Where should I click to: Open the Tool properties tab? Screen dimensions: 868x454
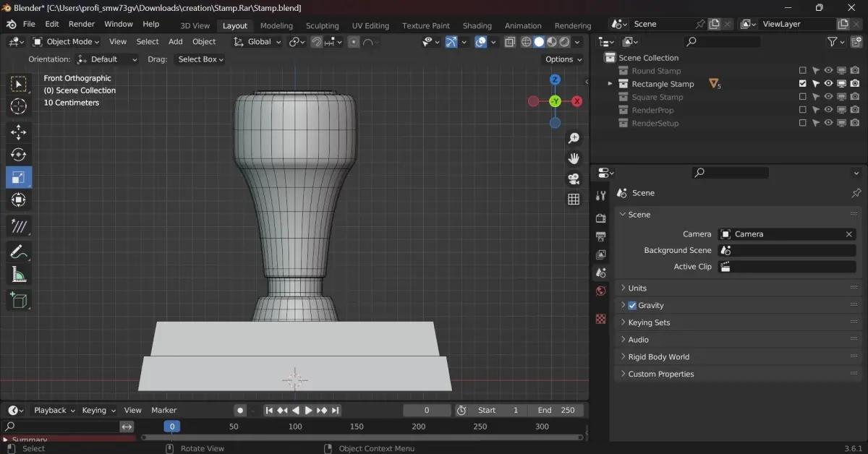coord(600,196)
